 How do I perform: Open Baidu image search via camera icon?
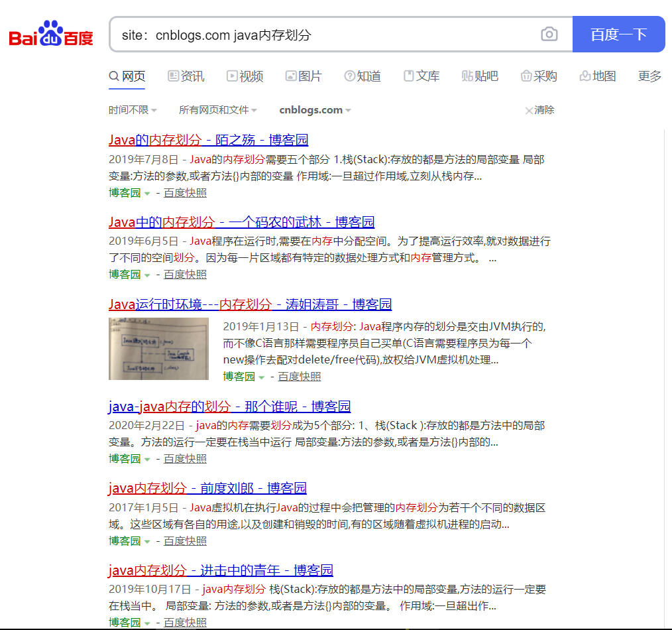tap(549, 34)
